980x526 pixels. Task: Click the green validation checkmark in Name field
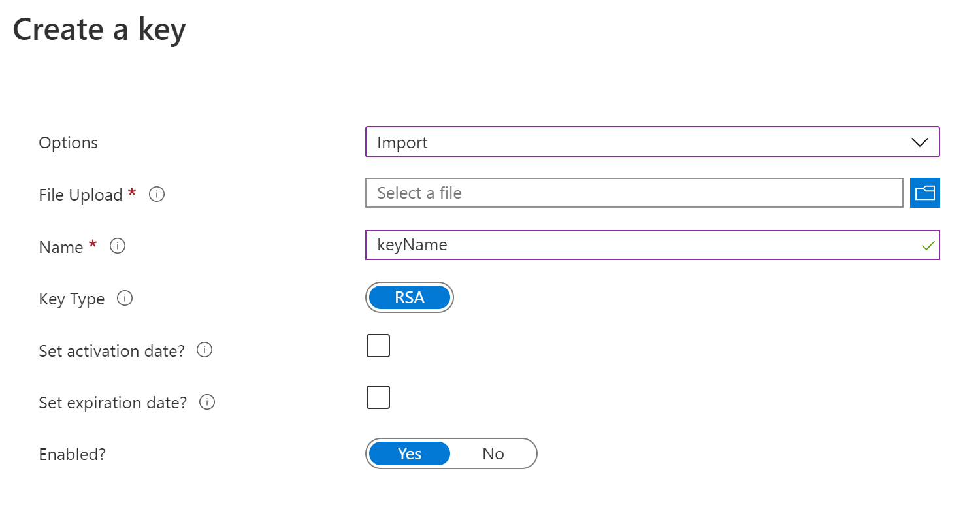(928, 246)
